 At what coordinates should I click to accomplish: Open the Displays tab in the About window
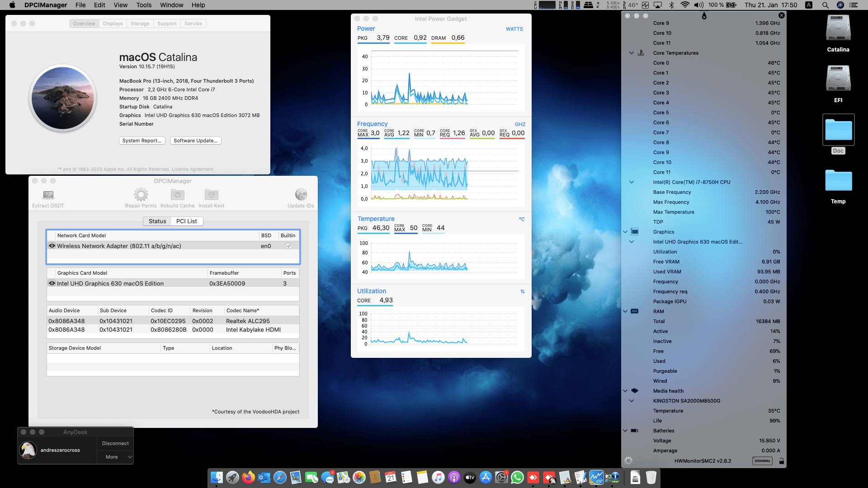coord(113,23)
